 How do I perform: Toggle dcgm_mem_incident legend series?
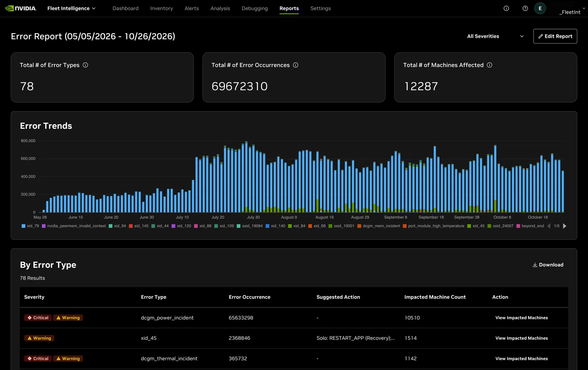(379, 226)
